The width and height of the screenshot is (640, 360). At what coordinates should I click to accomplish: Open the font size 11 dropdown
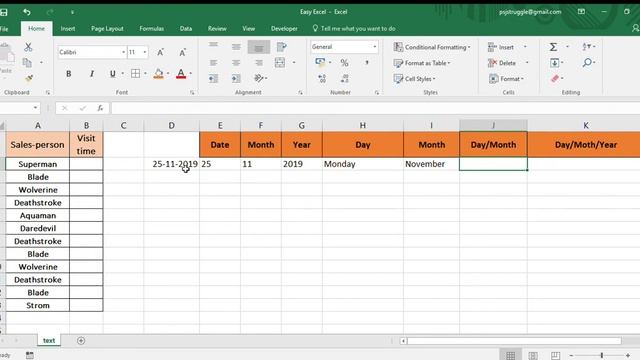[144, 52]
